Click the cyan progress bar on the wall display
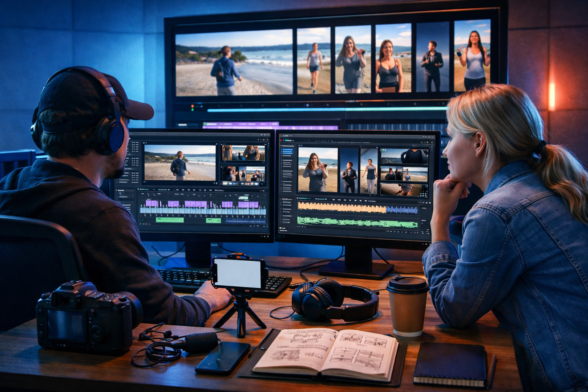 click(x=328, y=110)
